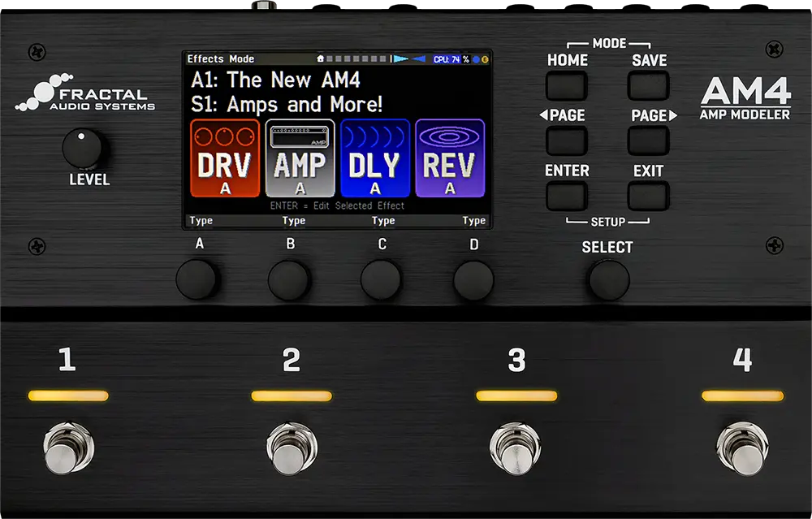Click the SELECT knob
This screenshot has width=812, height=519.
click(x=609, y=280)
